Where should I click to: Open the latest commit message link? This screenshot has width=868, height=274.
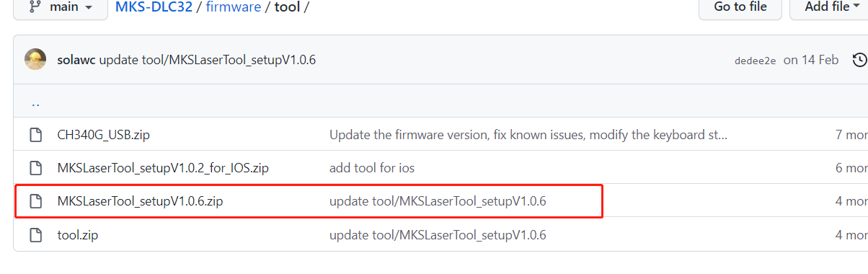pyautogui.click(x=208, y=60)
